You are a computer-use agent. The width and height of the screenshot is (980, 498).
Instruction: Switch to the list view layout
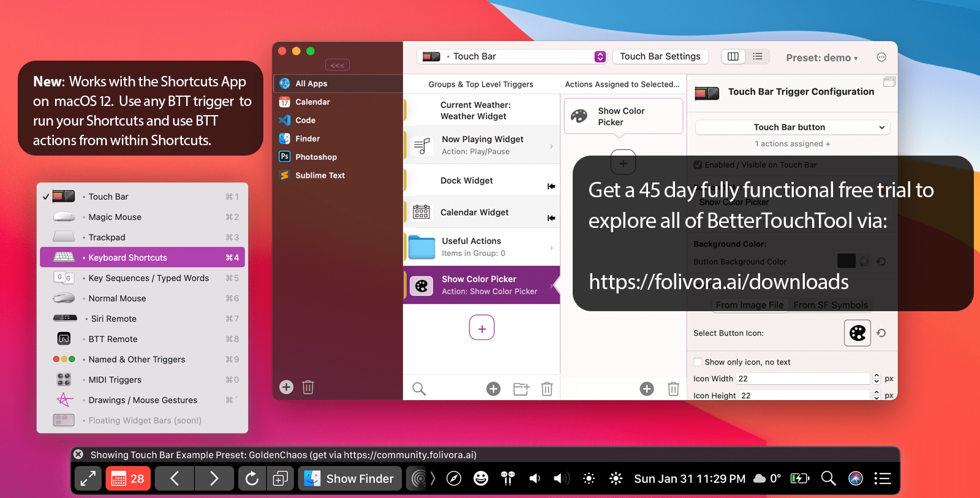pyautogui.click(x=758, y=56)
